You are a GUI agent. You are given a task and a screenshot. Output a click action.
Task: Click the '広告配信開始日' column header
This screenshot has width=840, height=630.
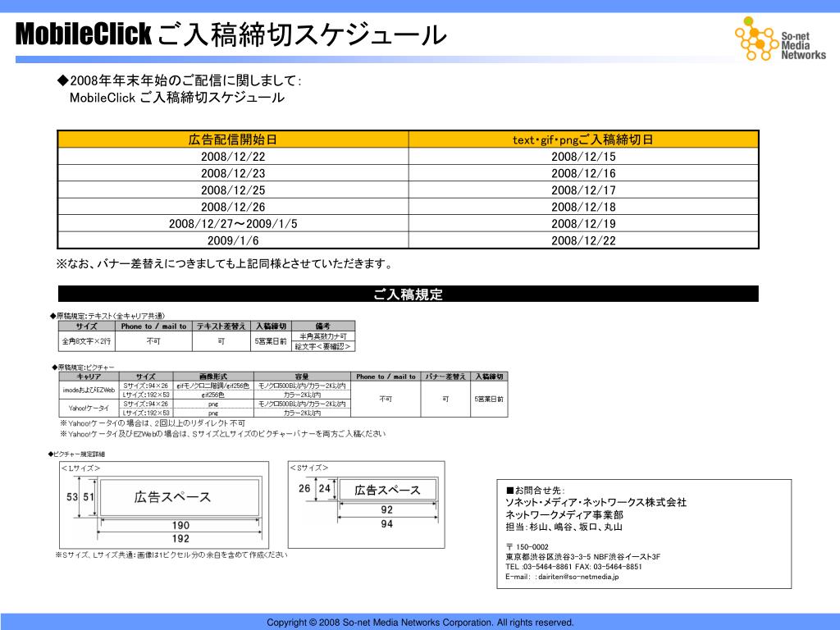coord(232,139)
